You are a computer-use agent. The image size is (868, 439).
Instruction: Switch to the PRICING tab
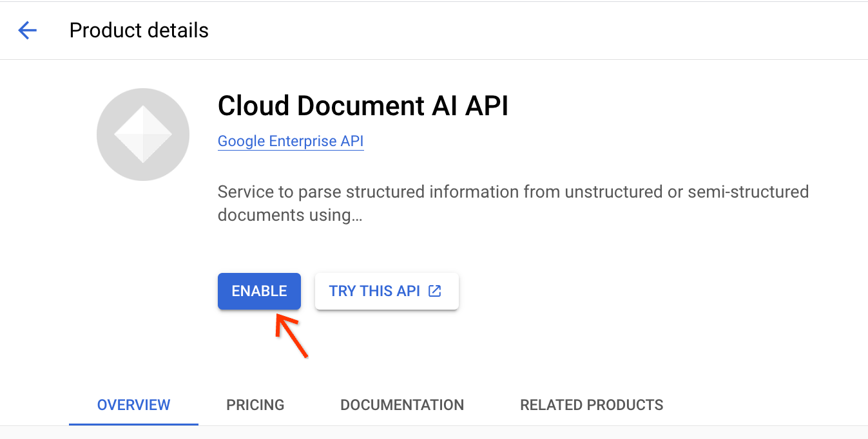(x=255, y=405)
